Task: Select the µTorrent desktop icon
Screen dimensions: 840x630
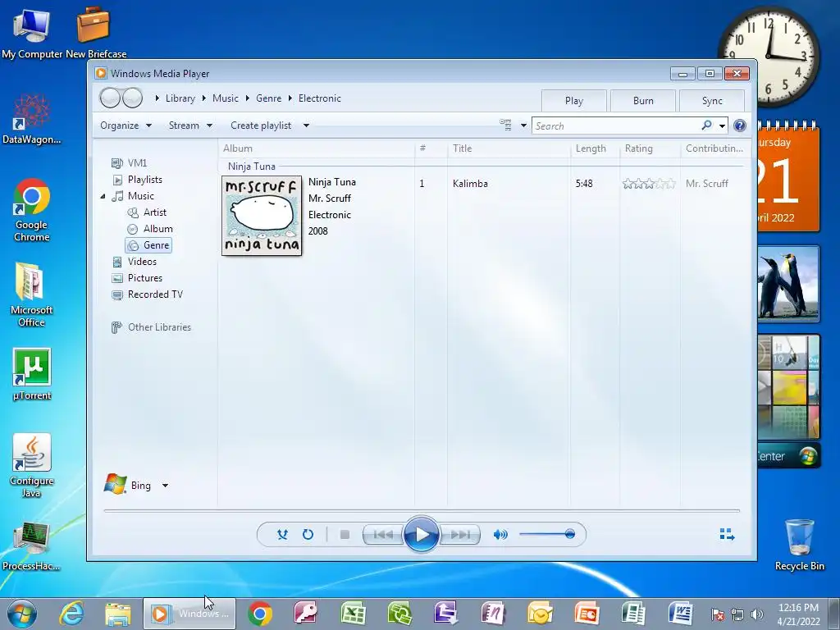Action: point(32,374)
